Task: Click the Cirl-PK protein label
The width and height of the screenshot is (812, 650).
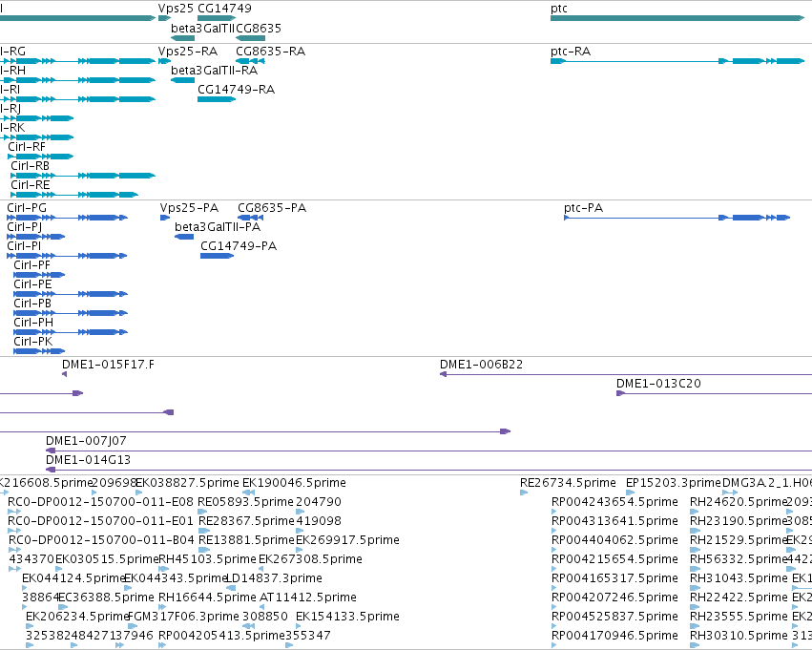Action: [33, 342]
